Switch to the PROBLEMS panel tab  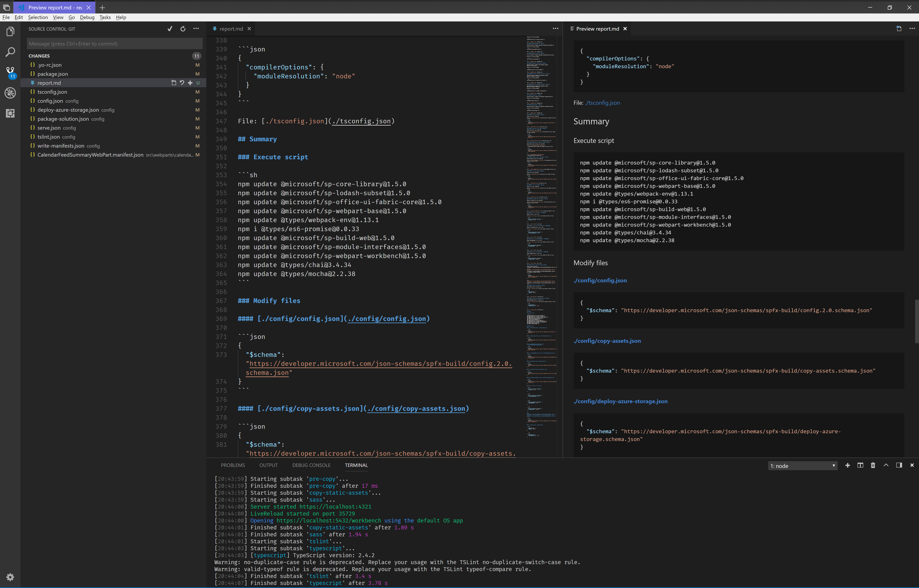click(x=233, y=465)
